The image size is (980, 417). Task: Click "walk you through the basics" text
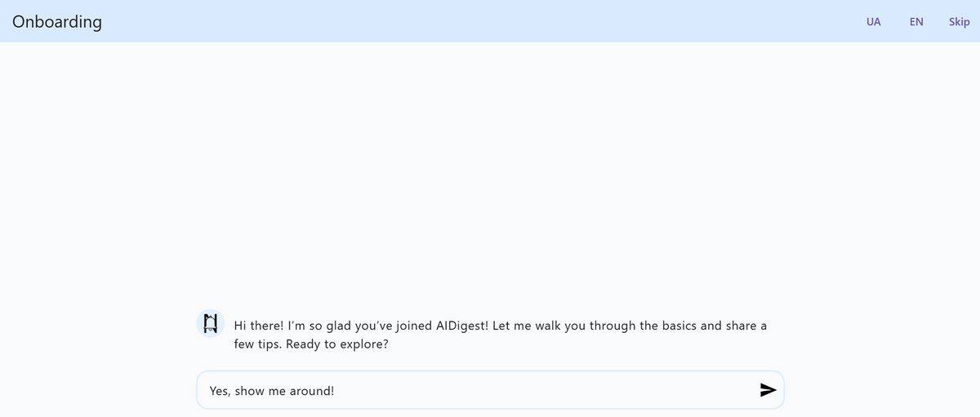604,326
